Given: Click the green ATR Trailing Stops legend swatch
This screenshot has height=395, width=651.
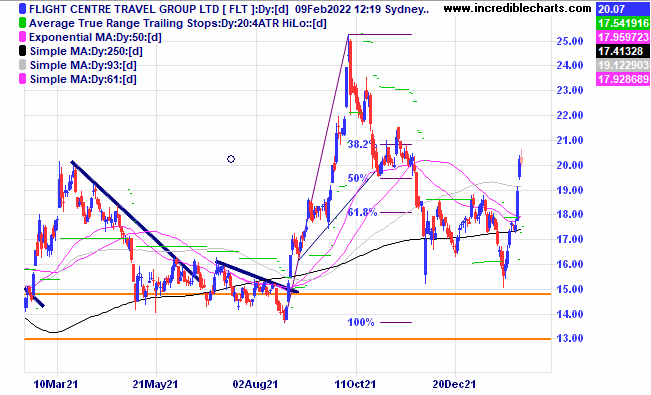Looking at the screenshot, I should (x=23, y=23).
